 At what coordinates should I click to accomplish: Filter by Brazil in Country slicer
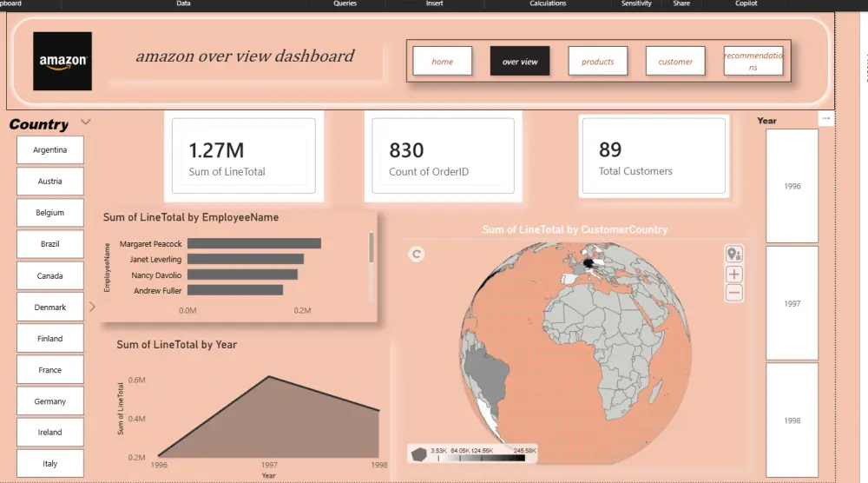pos(49,244)
